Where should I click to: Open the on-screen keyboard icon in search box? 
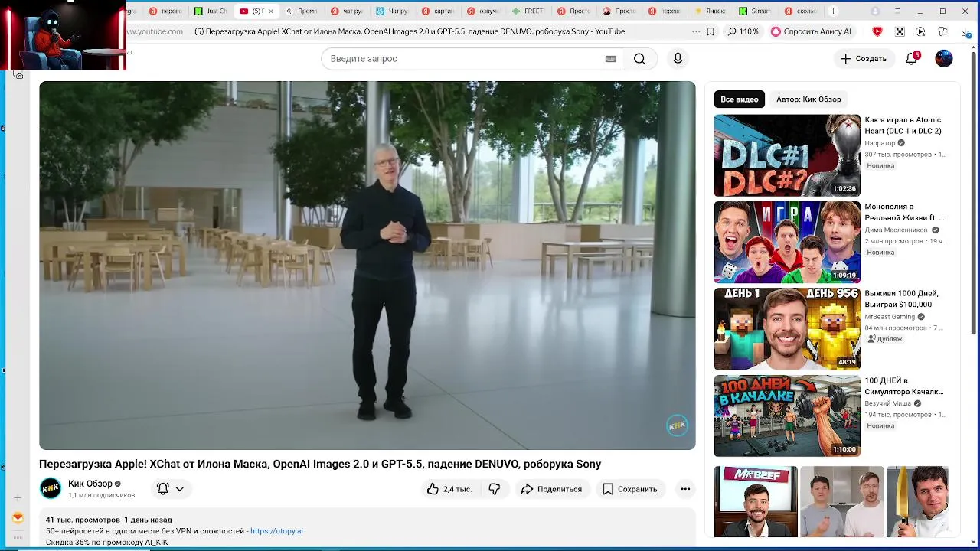[610, 59]
